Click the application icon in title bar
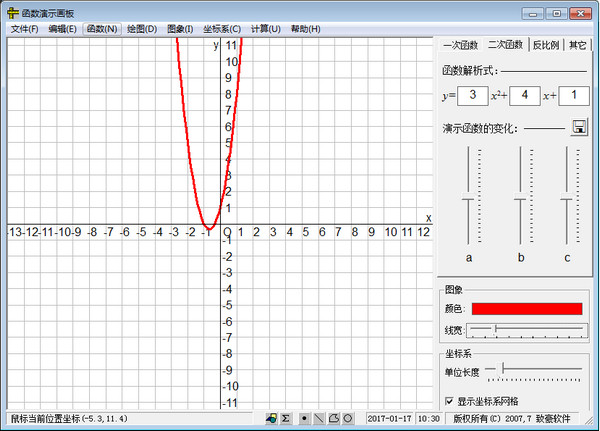The width and height of the screenshot is (600, 431). pos(11,13)
